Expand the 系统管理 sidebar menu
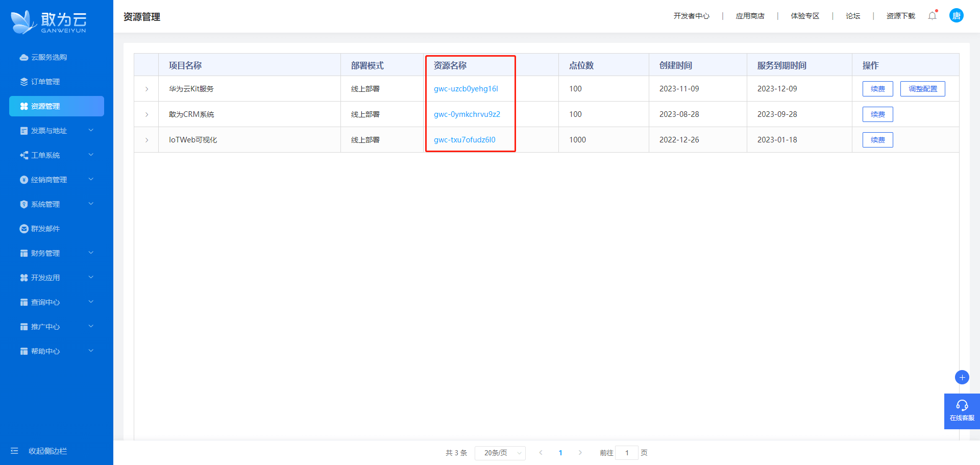The width and height of the screenshot is (980, 465). pos(56,204)
